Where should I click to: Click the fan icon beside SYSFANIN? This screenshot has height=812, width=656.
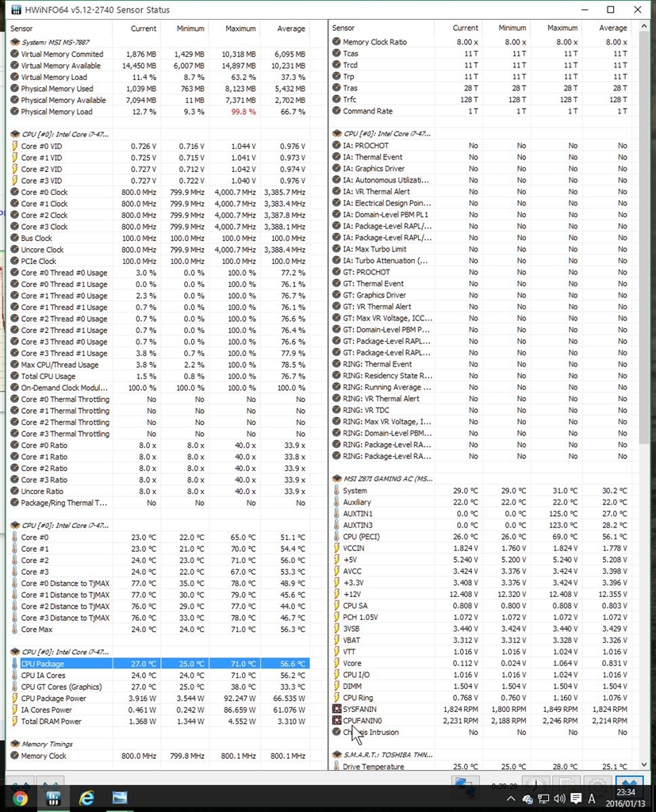click(x=337, y=709)
